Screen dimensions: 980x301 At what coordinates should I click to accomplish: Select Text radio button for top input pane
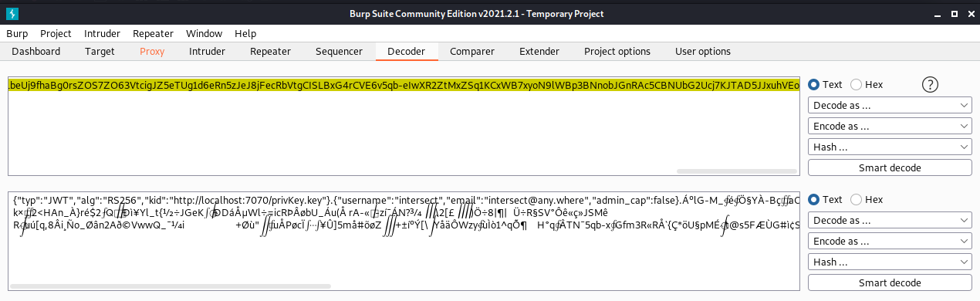[825, 85]
